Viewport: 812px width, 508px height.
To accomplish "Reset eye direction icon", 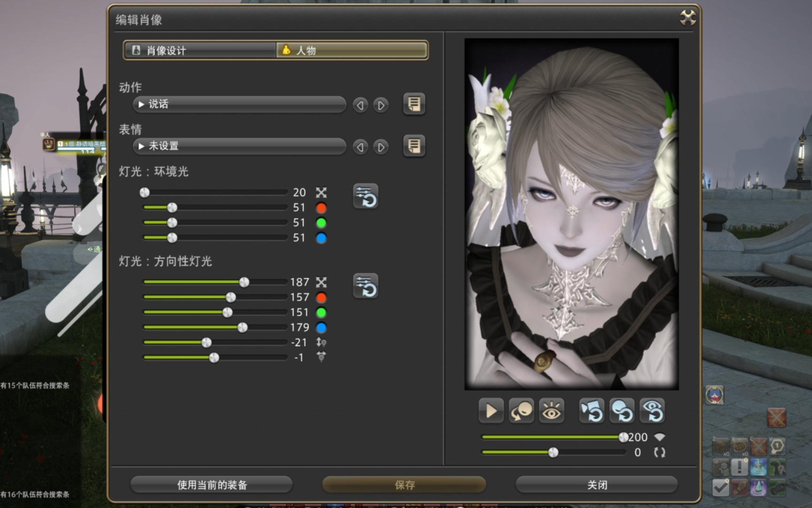I will pos(652,411).
